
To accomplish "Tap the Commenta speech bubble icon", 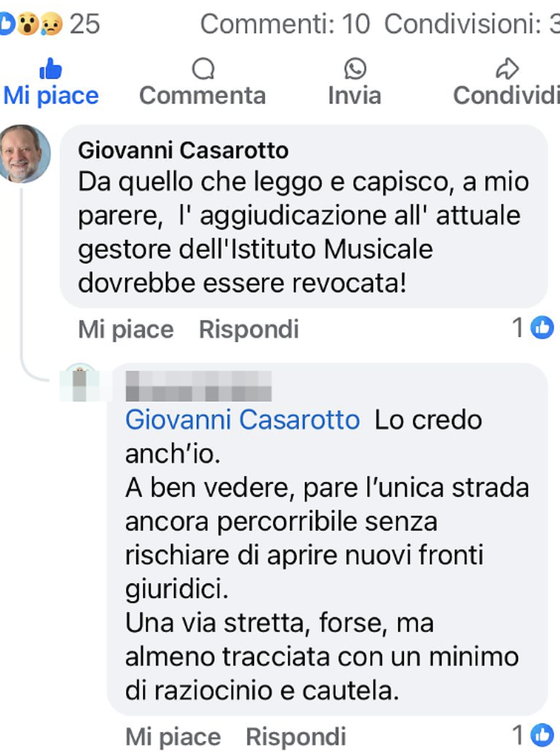I will coord(203,69).
